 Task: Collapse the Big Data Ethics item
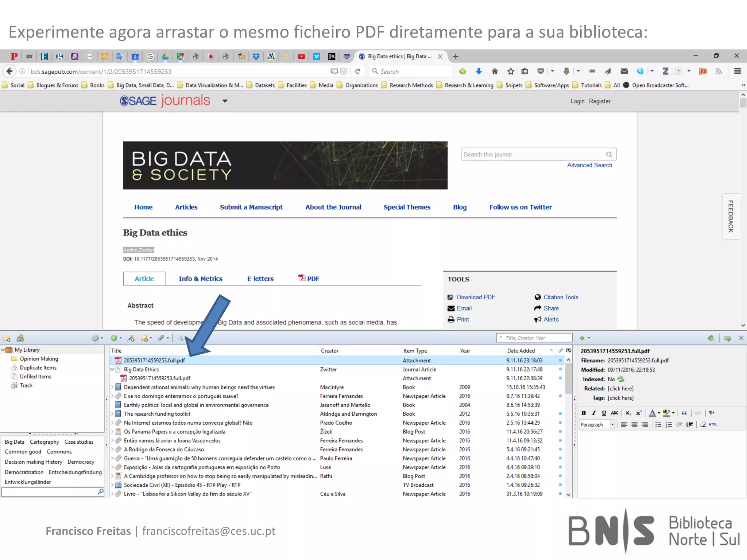click(113, 369)
